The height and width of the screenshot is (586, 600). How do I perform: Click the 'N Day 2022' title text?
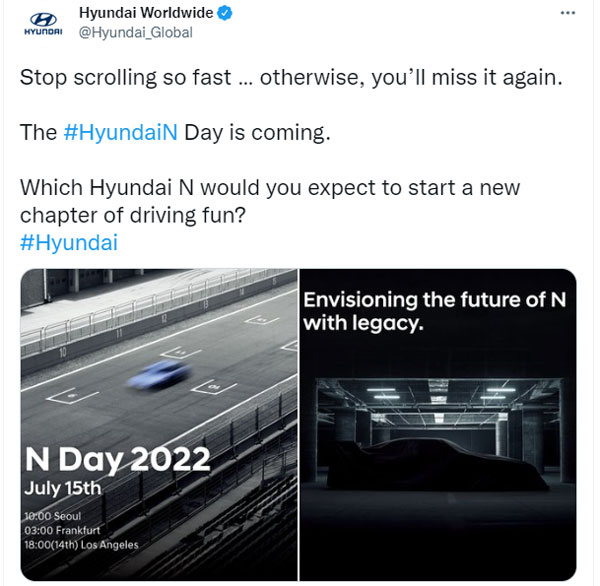pos(116,460)
